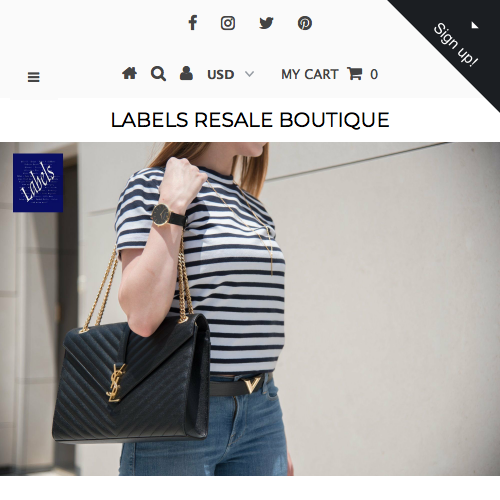The image size is (500, 500).
Task: Open the user account icon
Action: point(186,73)
